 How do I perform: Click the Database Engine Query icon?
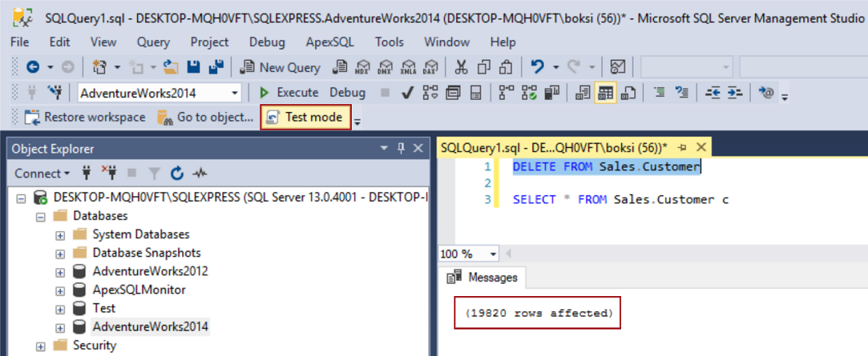pyautogui.click(x=340, y=67)
